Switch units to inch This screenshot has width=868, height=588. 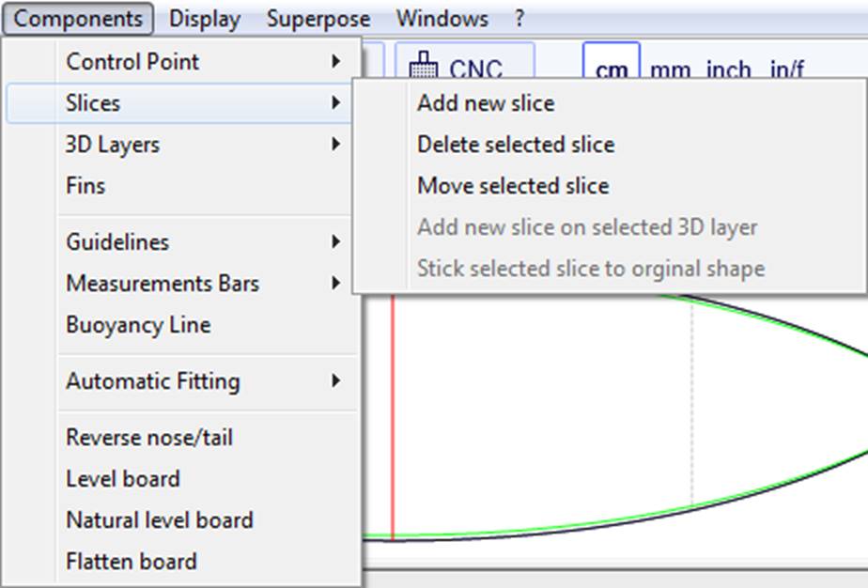[729, 70]
